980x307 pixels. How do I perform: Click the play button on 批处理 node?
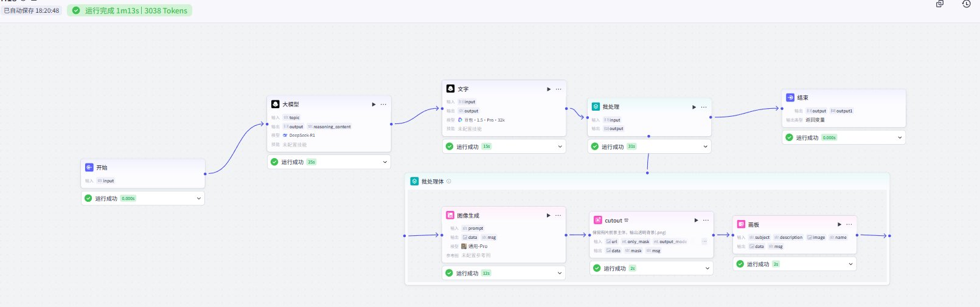tap(694, 107)
